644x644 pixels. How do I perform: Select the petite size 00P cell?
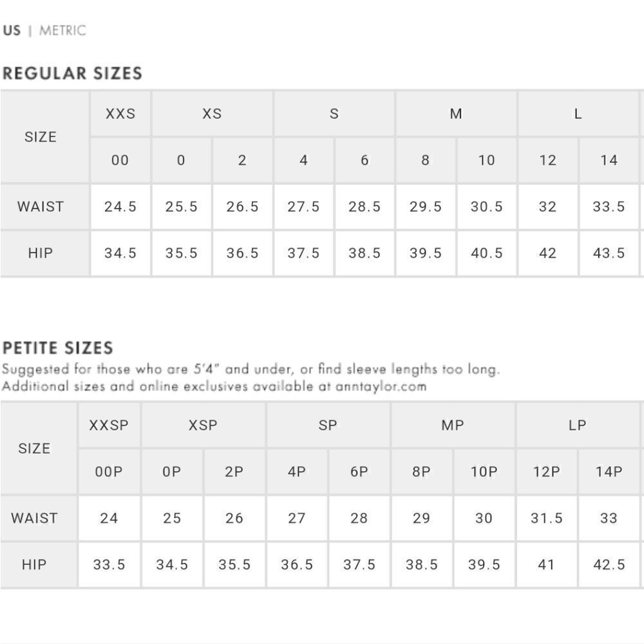109,471
